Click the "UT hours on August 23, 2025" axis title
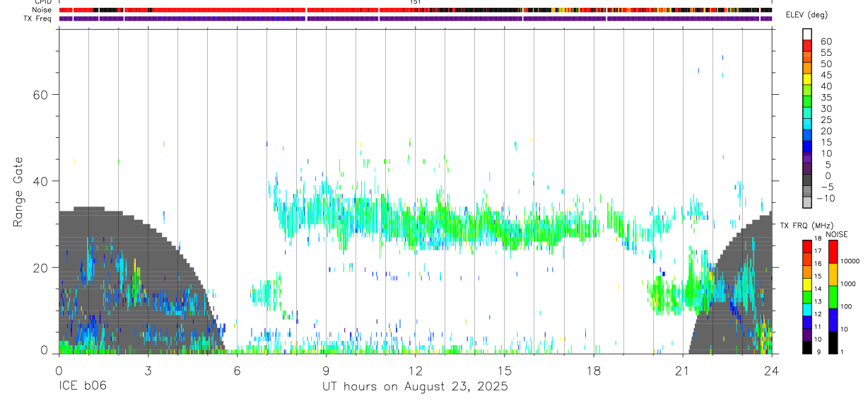This screenshot has height=401, width=868. (415, 387)
